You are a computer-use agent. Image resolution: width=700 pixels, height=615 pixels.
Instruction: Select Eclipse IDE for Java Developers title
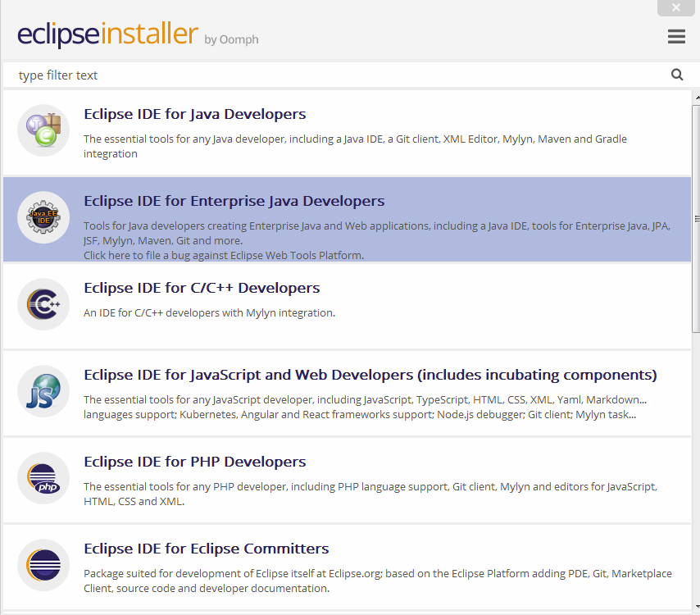tap(194, 114)
